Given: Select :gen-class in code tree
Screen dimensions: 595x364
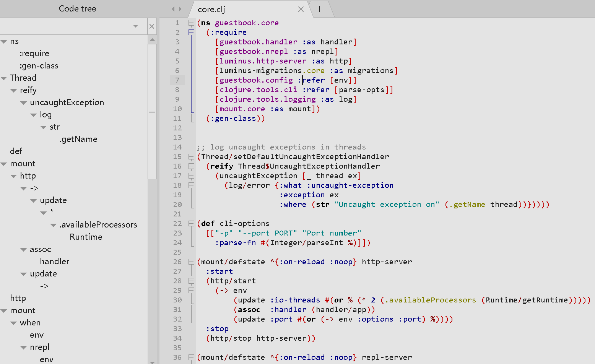Looking at the screenshot, I should [39, 66].
